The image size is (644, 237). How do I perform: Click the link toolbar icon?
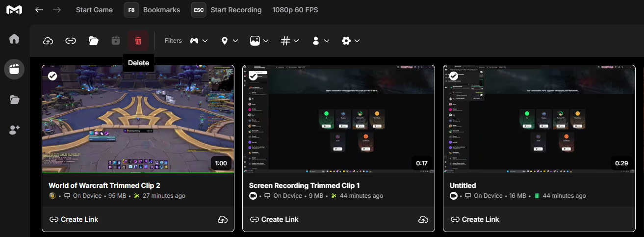71,41
